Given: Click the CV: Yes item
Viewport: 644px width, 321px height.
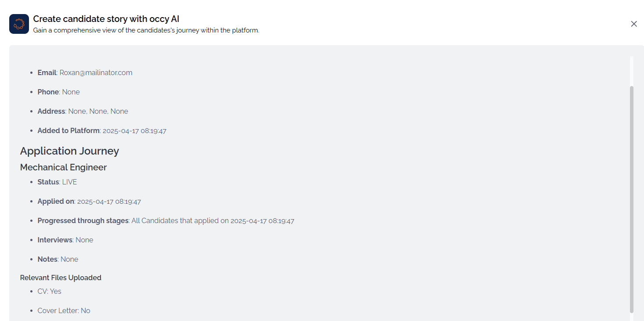Looking at the screenshot, I should point(49,291).
